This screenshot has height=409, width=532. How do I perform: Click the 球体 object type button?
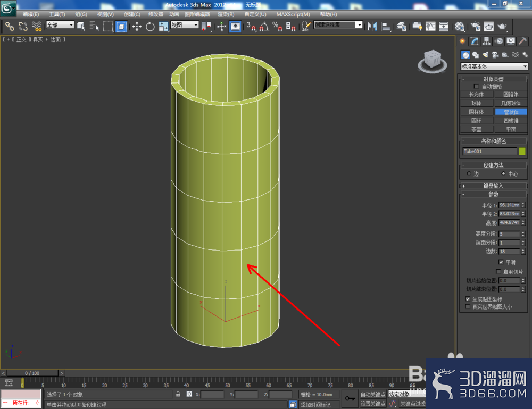click(x=476, y=103)
